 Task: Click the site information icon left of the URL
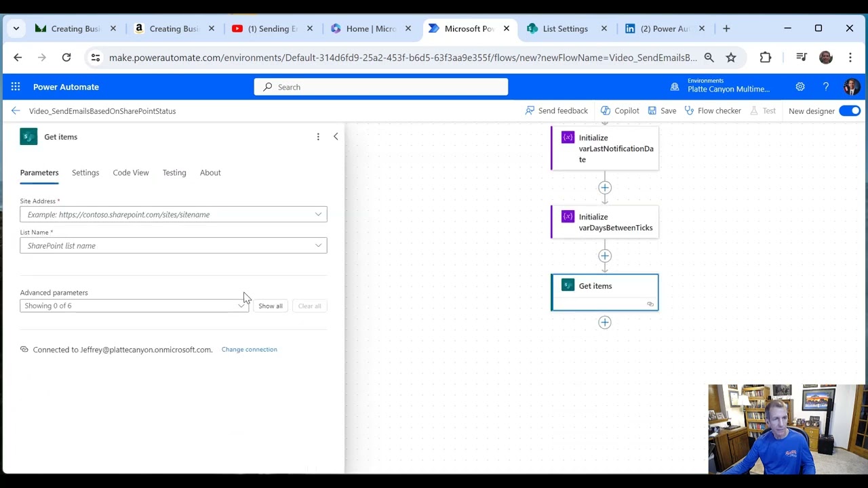pos(96,58)
